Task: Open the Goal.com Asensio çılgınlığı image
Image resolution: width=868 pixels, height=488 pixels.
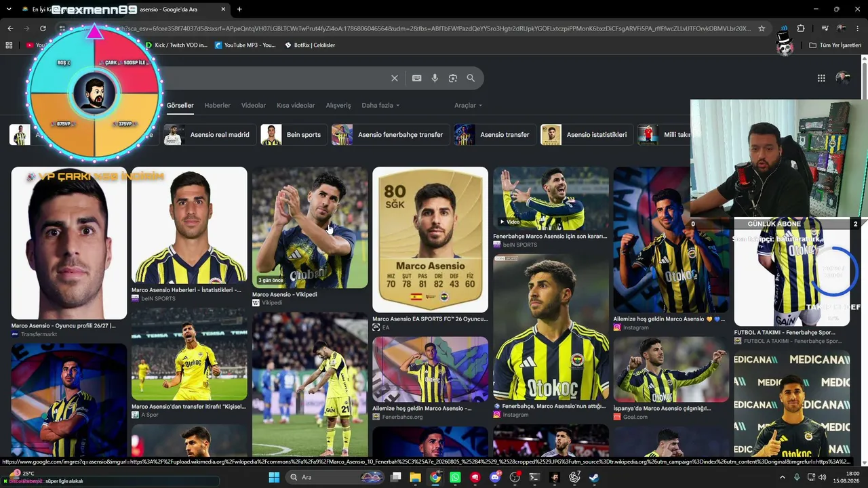Action: [x=671, y=369]
